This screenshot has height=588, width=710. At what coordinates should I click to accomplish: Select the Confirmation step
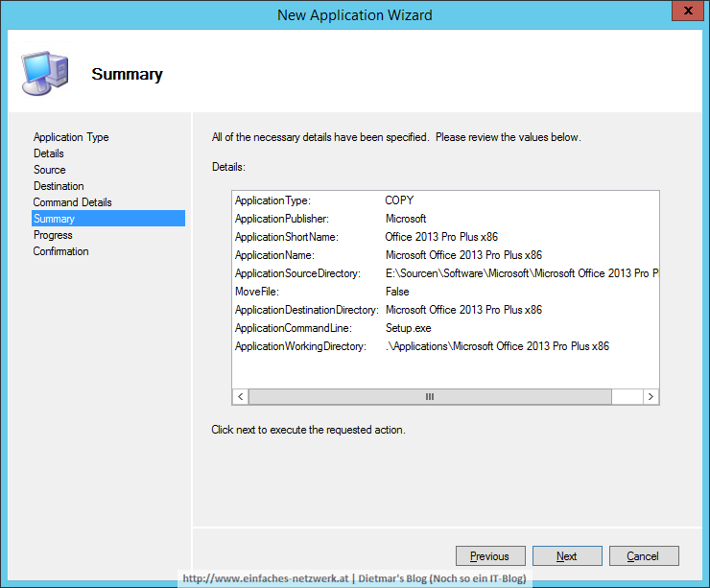click(x=60, y=251)
